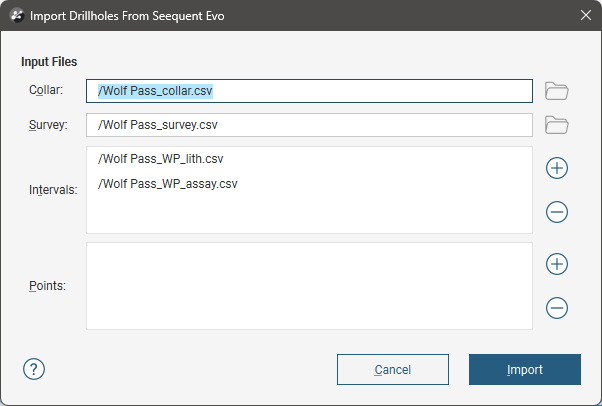602x406 pixels.
Task: Click the Survey file path field
Action: [308, 125]
